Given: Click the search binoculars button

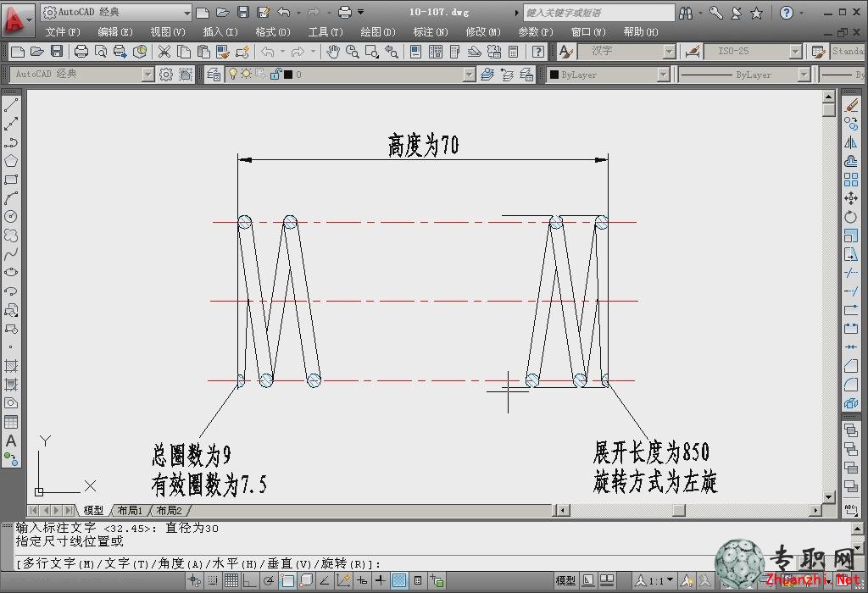Looking at the screenshot, I should [x=686, y=13].
